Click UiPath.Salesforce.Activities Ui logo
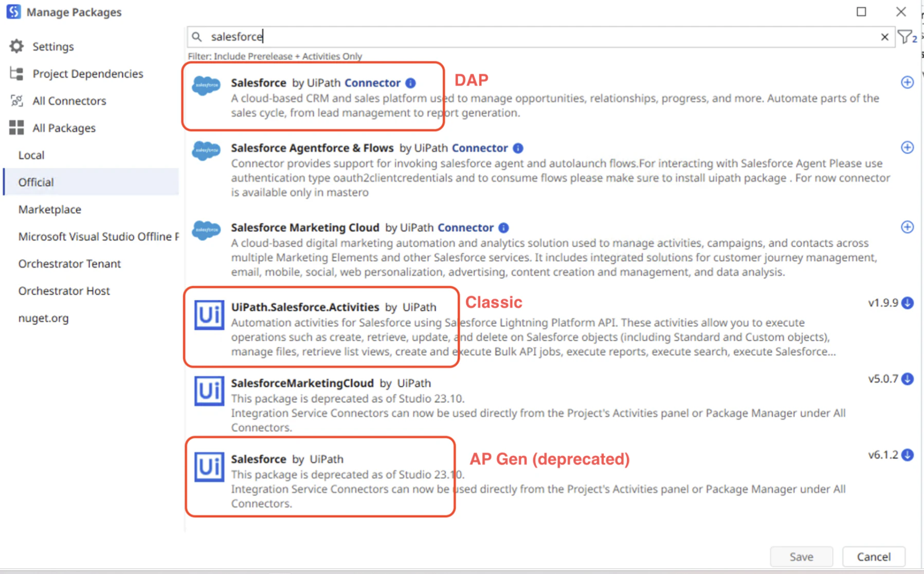 [209, 315]
